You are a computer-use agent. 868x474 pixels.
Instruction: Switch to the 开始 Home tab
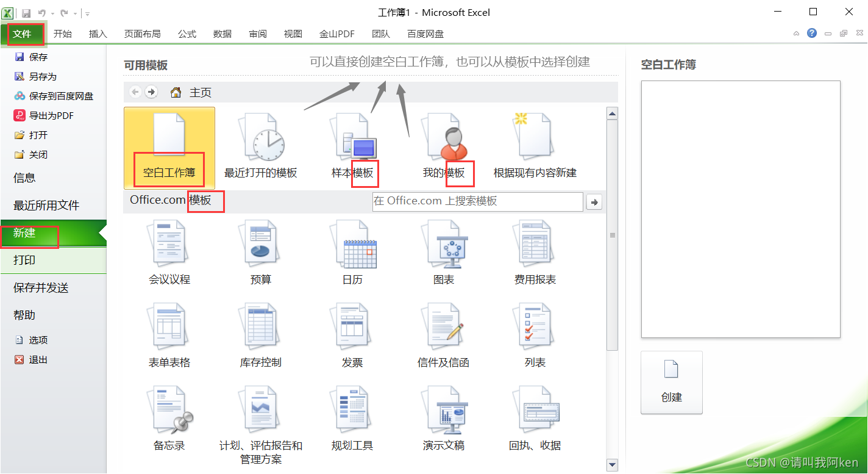tap(63, 34)
